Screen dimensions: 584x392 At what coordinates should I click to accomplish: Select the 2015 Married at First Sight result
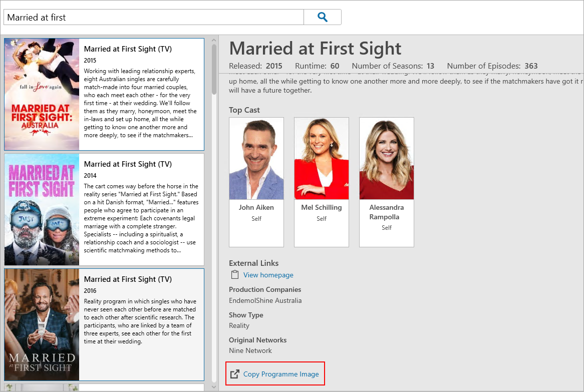click(x=142, y=94)
